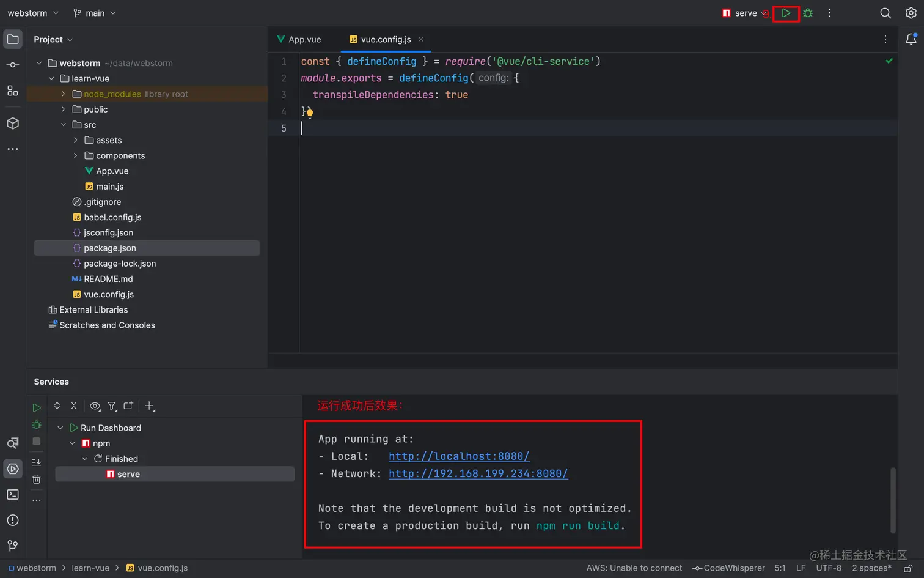Select package.json in the project tree

point(147,248)
